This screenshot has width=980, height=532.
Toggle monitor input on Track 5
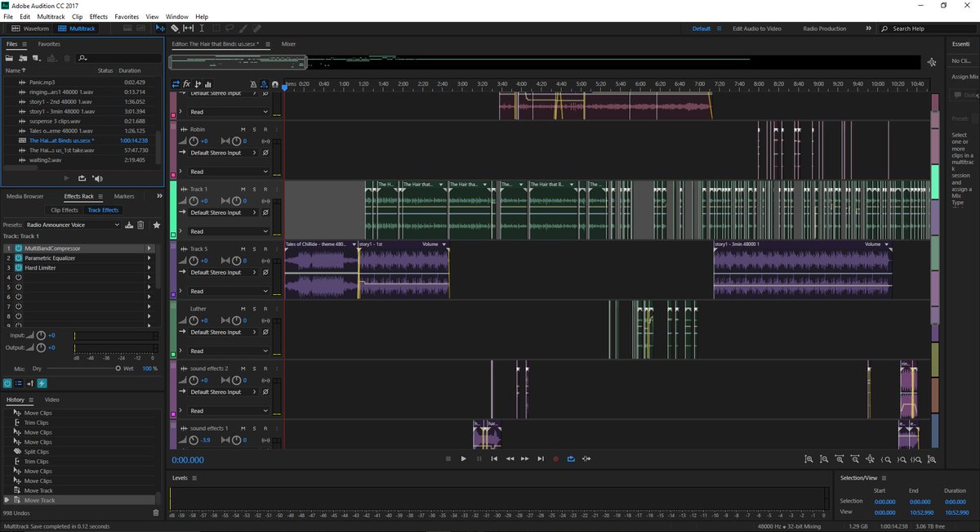[x=265, y=261]
